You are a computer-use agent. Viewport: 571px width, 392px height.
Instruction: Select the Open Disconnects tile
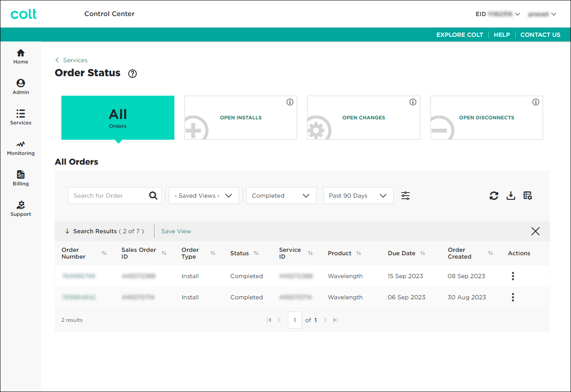[487, 118]
